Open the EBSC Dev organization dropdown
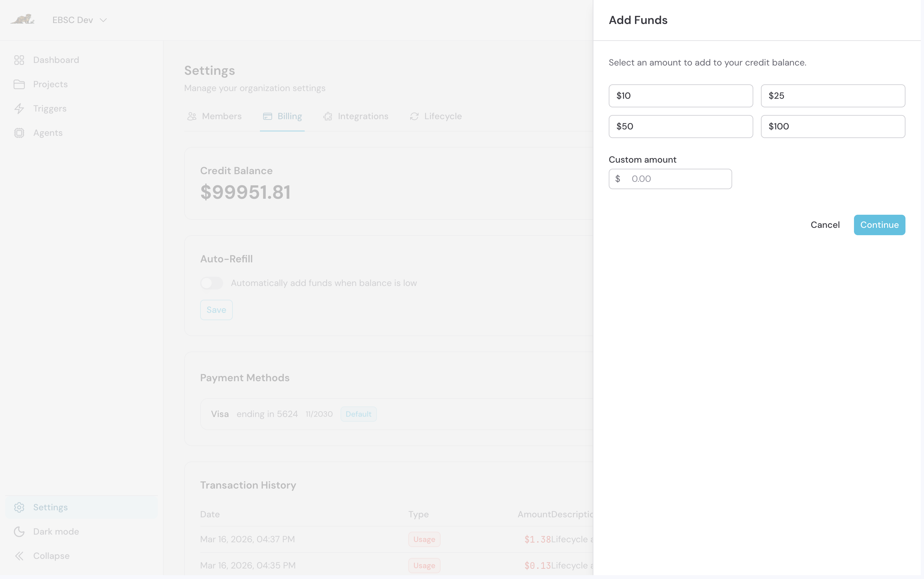 (79, 20)
